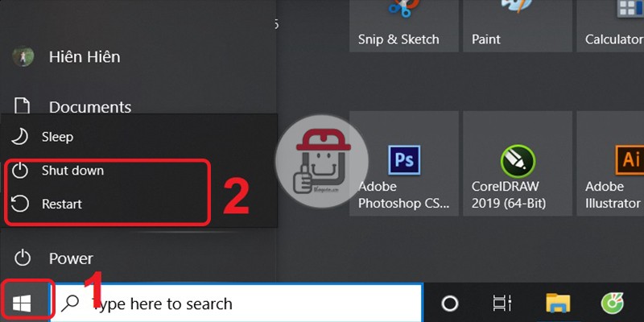This screenshot has height=322, width=644.
Task: Launch the Adobe Photoshop tile
Action: pyautogui.click(x=404, y=163)
